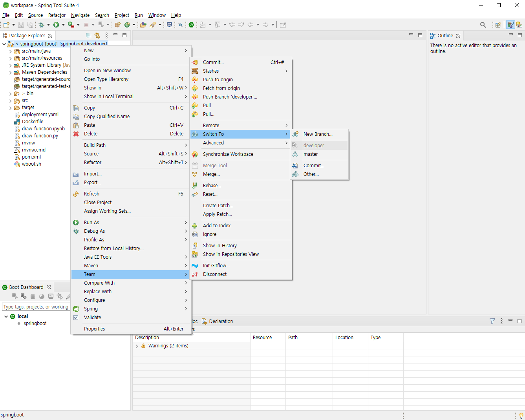Click the Last Edit Location toolbar icon
This screenshot has height=420, width=525.
tap(232, 25)
